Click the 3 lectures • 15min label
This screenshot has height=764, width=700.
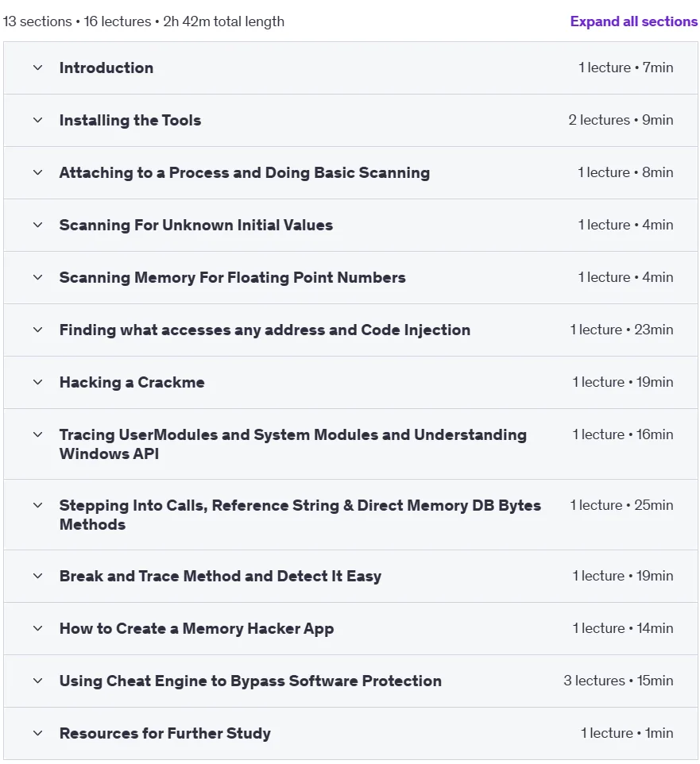click(x=618, y=681)
